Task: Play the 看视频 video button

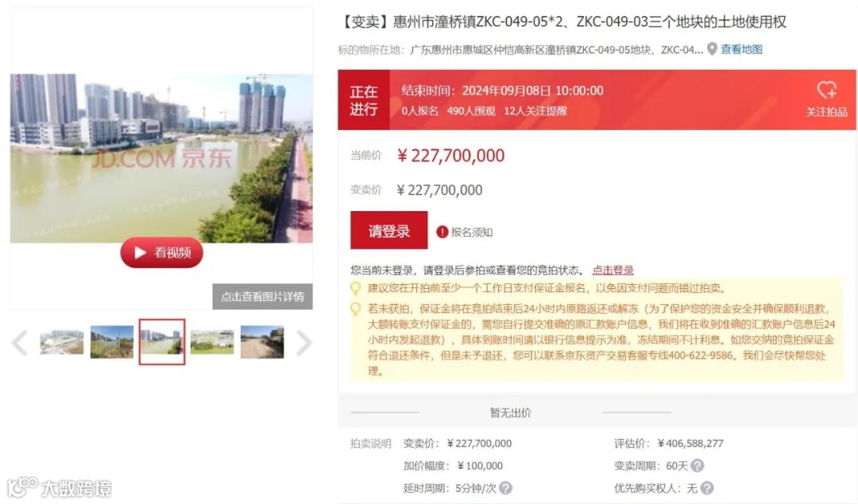Action: 161,252
